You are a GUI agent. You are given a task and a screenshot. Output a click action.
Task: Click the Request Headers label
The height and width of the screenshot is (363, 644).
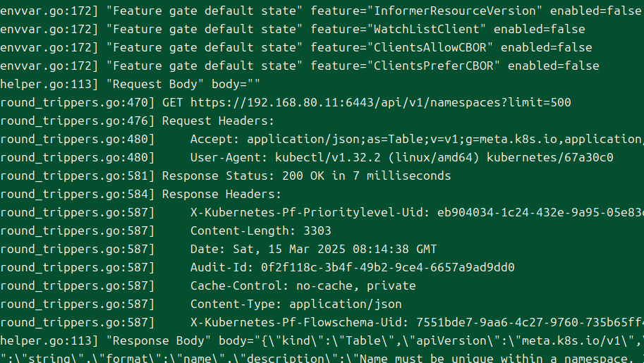218,121
